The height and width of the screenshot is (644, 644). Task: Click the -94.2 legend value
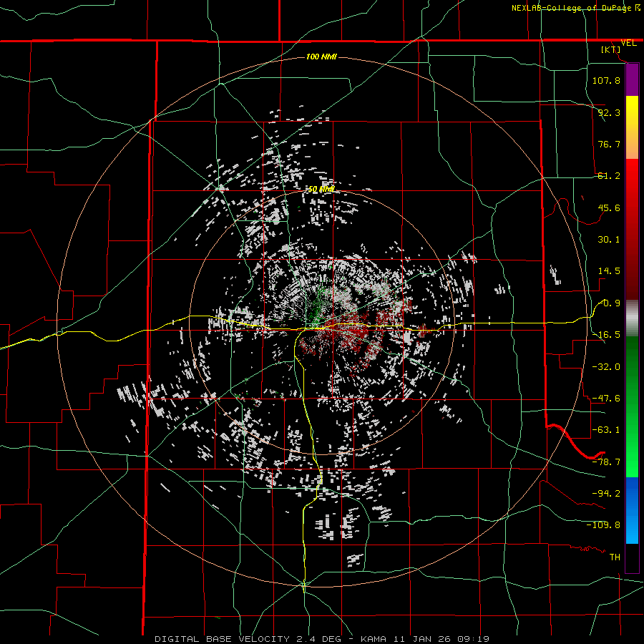[606, 493]
